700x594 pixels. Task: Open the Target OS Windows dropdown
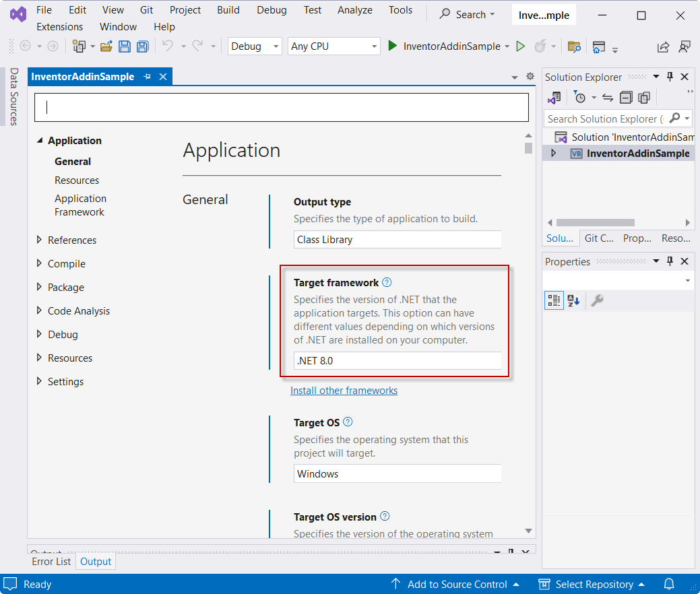[x=397, y=473]
